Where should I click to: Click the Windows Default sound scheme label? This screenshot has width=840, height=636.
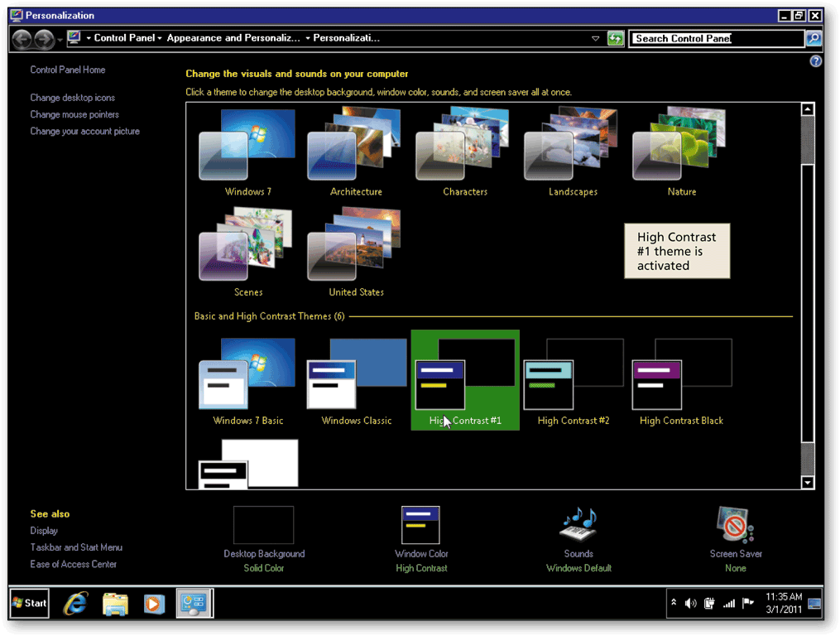(578, 568)
